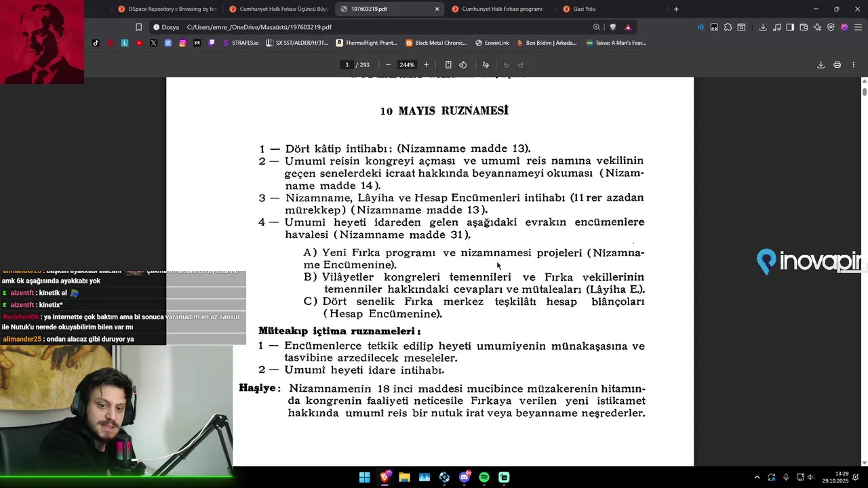Switch to DSpace Repository tab
Viewport: 868px width, 488px height.
click(x=167, y=9)
